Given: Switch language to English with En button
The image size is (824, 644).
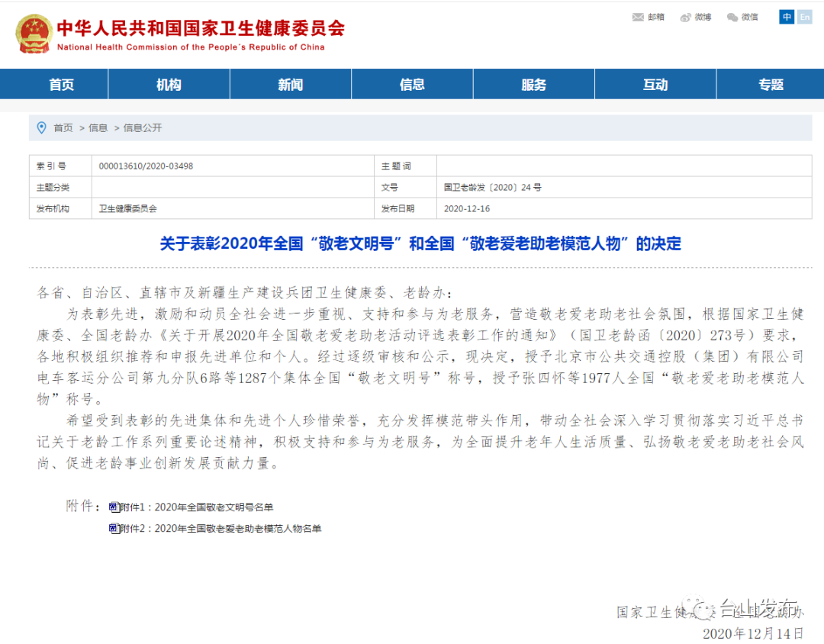Looking at the screenshot, I should pos(805,17).
